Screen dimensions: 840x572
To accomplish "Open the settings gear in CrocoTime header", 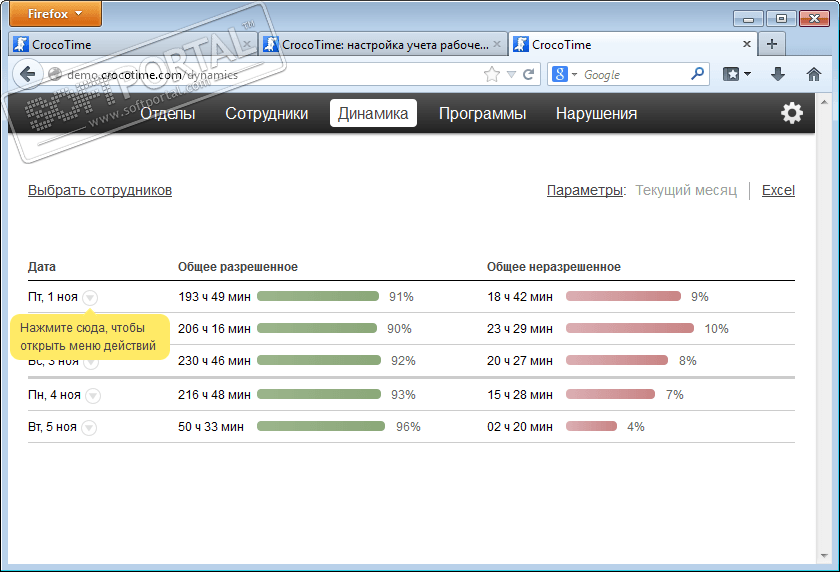I will coord(791,113).
